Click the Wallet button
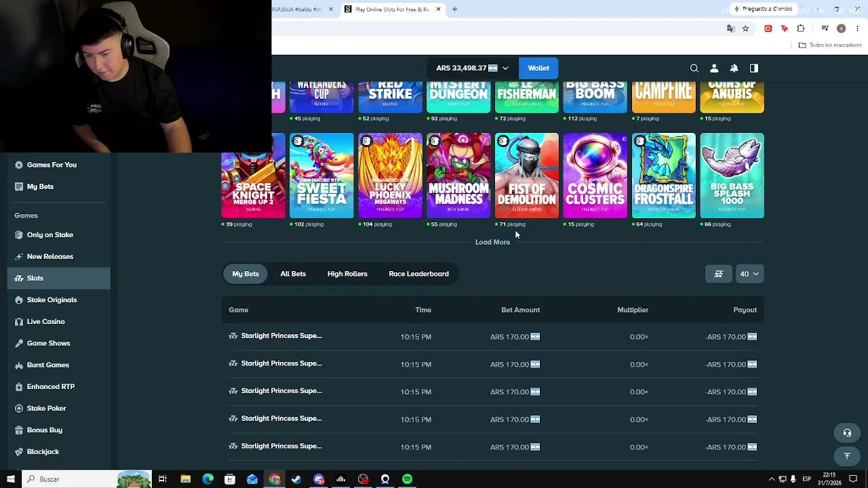 (538, 68)
